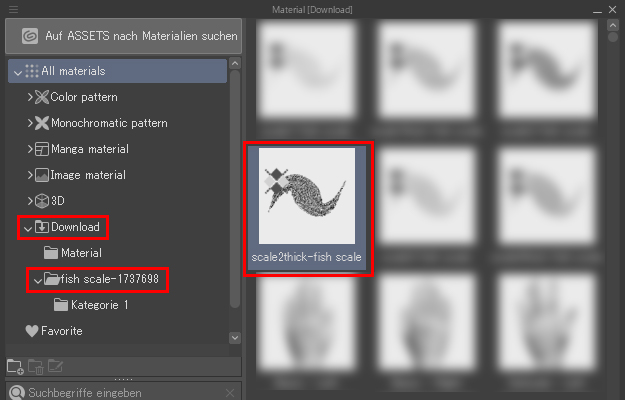The height and width of the screenshot is (400, 625).
Task: Collapse the Download folder
Action: tap(28, 229)
